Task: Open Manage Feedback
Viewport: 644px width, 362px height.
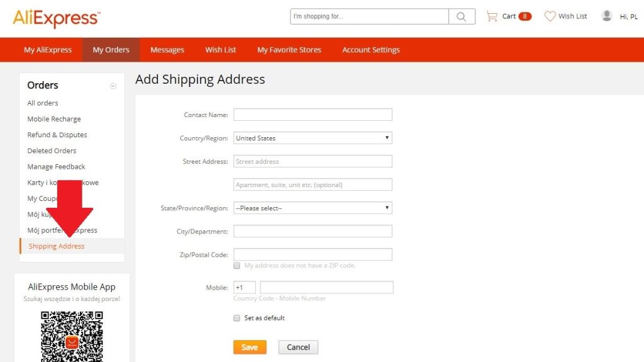Action: (56, 167)
